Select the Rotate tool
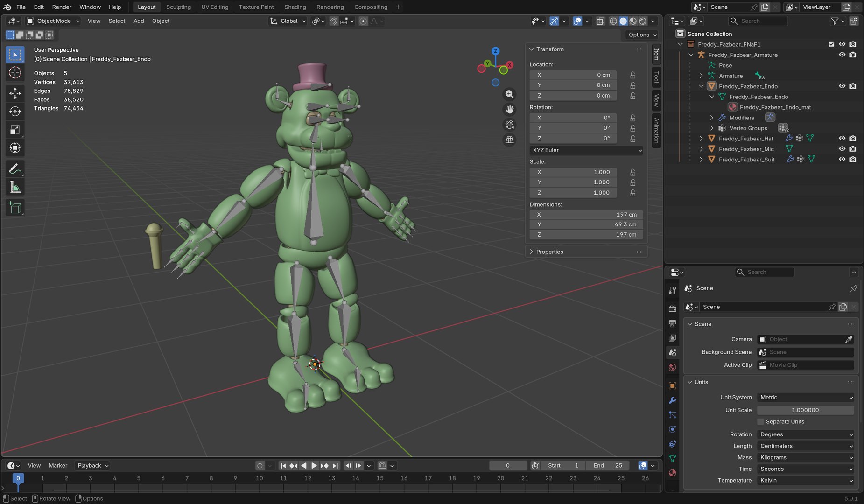 pyautogui.click(x=15, y=112)
